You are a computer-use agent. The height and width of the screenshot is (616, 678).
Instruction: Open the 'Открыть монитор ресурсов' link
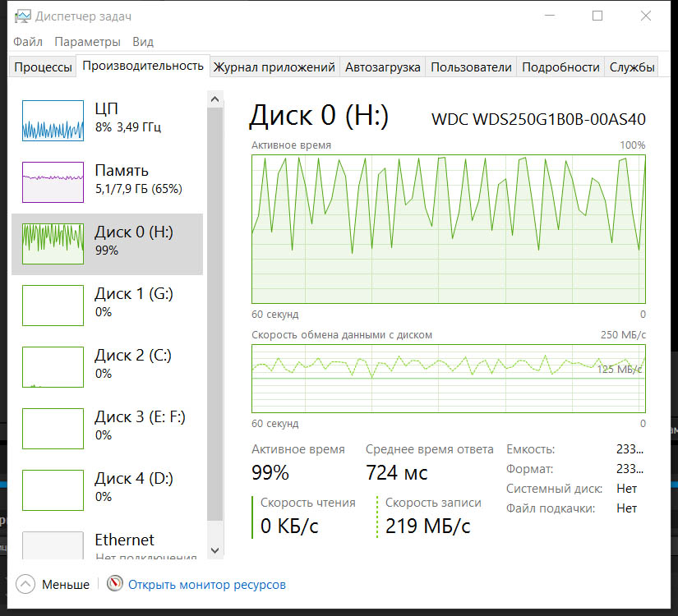tap(207, 585)
